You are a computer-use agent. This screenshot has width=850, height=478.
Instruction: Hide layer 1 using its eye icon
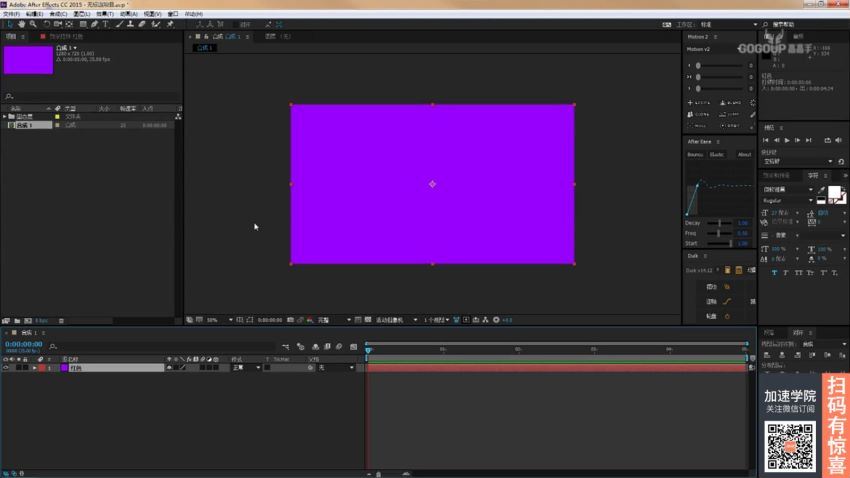6,367
